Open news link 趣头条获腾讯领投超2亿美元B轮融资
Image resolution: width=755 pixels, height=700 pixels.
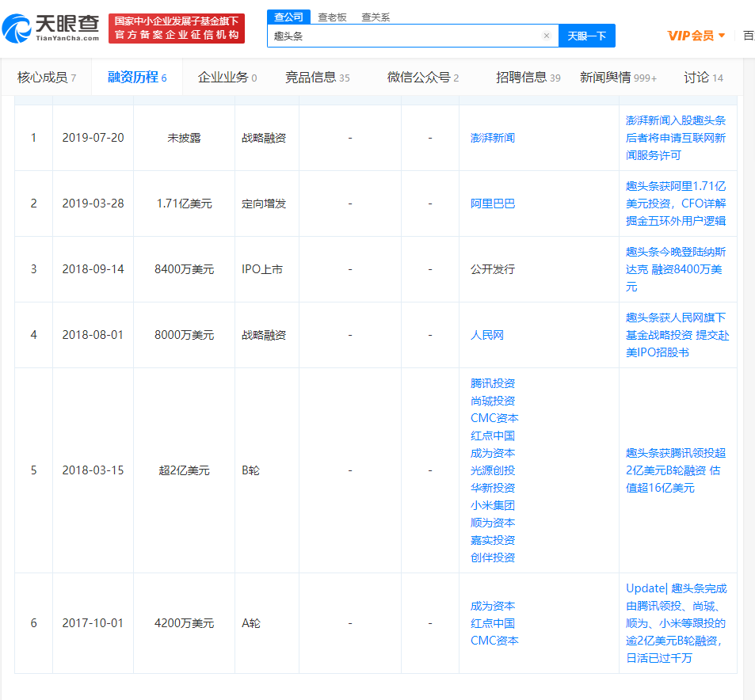[x=676, y=470]
